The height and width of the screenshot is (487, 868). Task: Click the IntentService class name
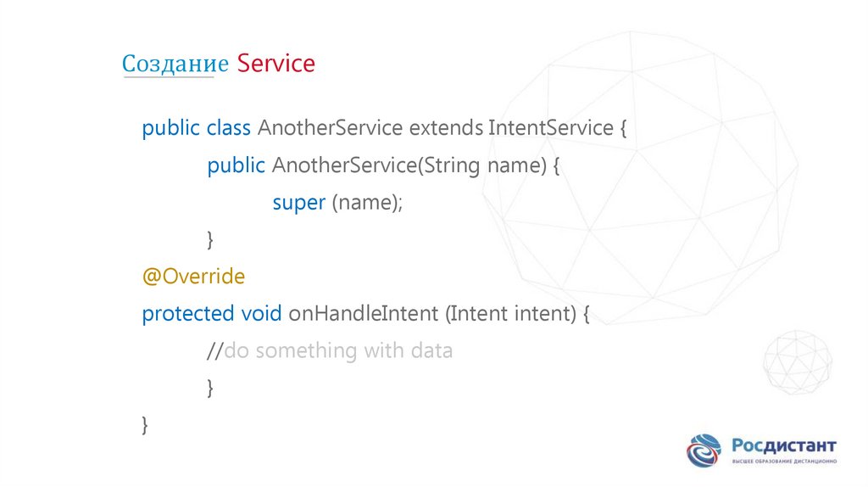coord(550,128)
